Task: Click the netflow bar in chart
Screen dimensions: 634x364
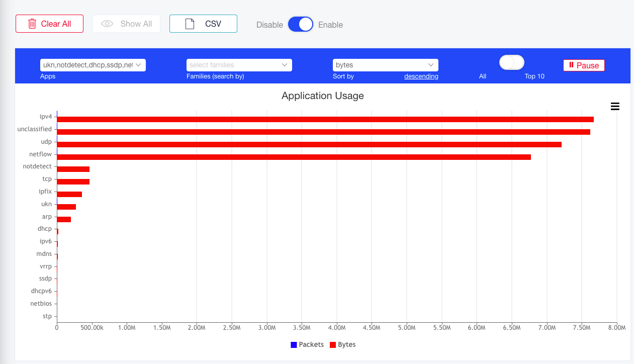Action: [x=294, y=157]
